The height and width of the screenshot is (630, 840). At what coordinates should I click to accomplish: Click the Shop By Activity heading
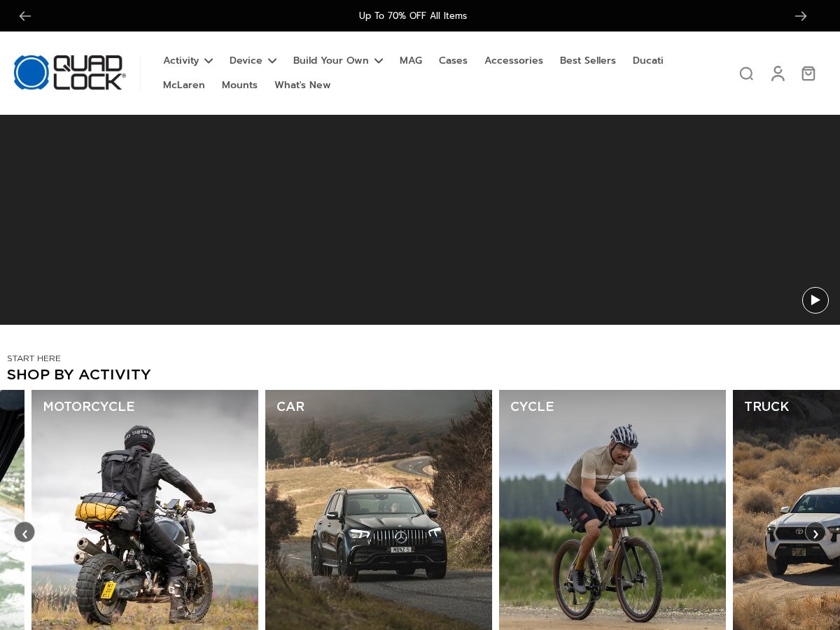pos(79,374)
